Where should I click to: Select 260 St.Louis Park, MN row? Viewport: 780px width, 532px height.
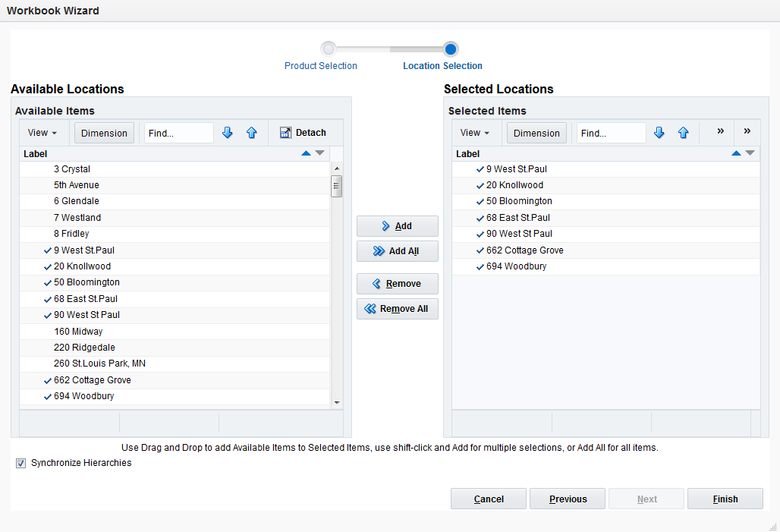(175, 364)
